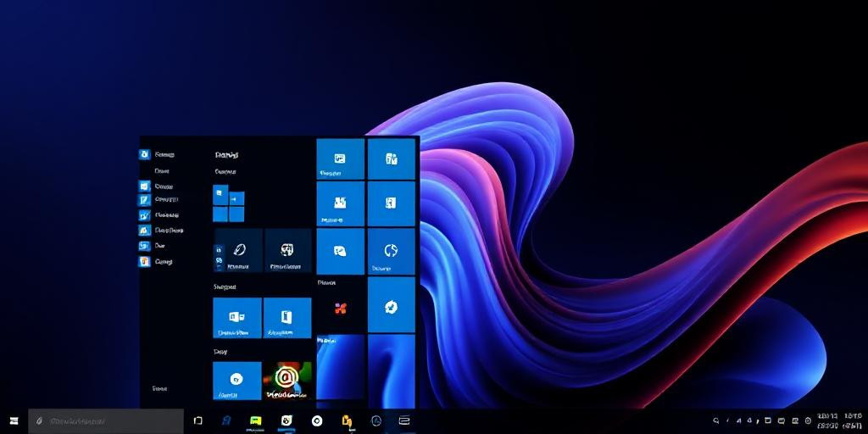Click the Windows Start button
Viewport: 868px width, 434px height.
click(x=14, y=420)
